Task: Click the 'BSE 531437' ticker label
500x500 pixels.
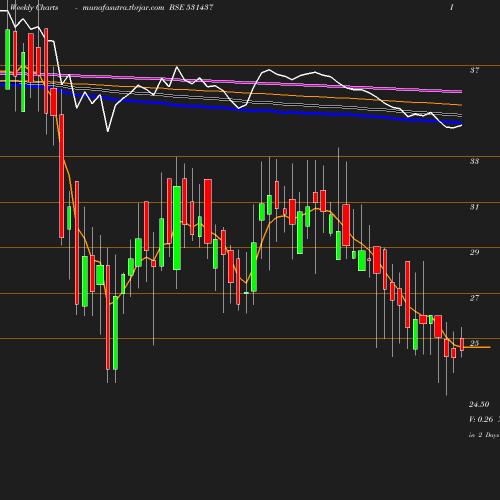Action: pos(191,7)
